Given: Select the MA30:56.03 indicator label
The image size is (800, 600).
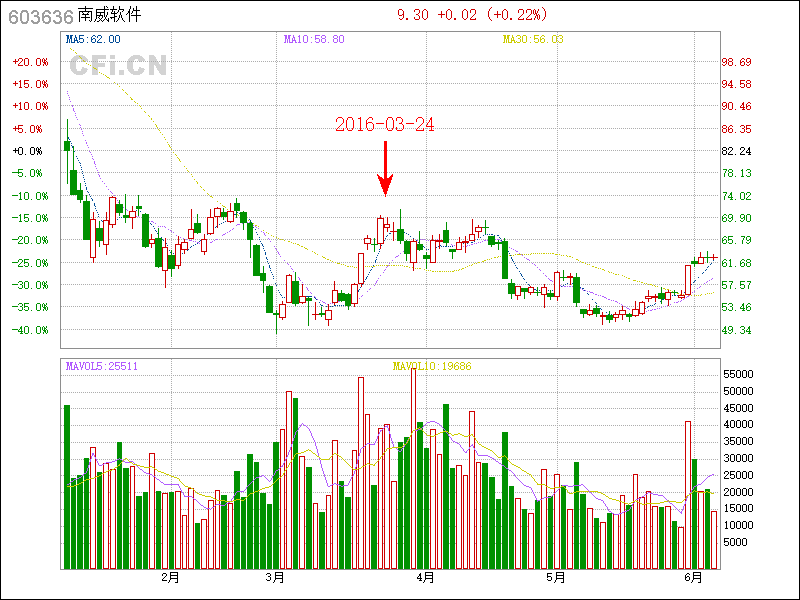Looking at the screenshot, I should 533,39.
